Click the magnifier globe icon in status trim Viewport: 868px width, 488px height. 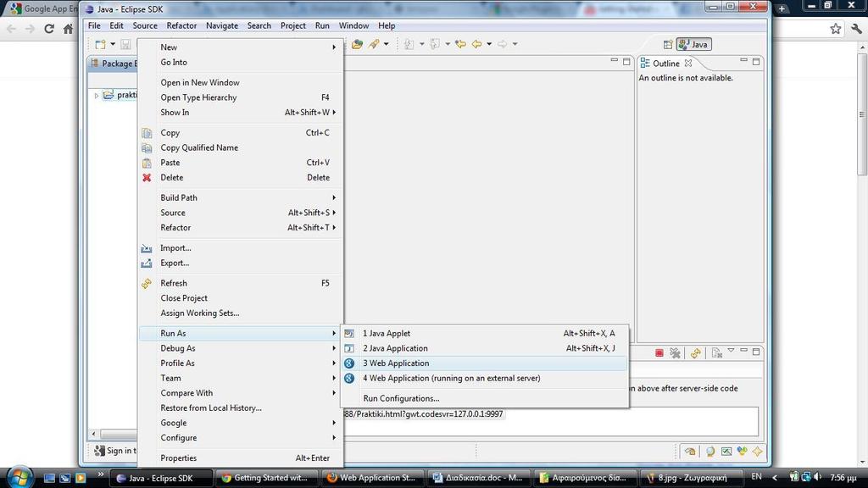click(x=709, y=452)
